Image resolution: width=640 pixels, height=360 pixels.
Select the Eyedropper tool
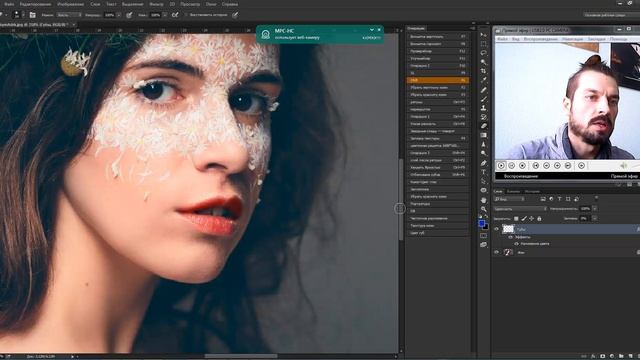point(484,80)
